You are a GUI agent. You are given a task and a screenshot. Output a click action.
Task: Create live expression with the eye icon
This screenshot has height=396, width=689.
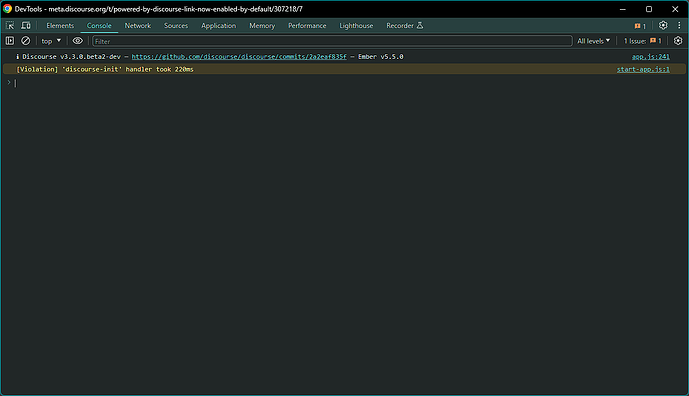(x=77, y=41)
